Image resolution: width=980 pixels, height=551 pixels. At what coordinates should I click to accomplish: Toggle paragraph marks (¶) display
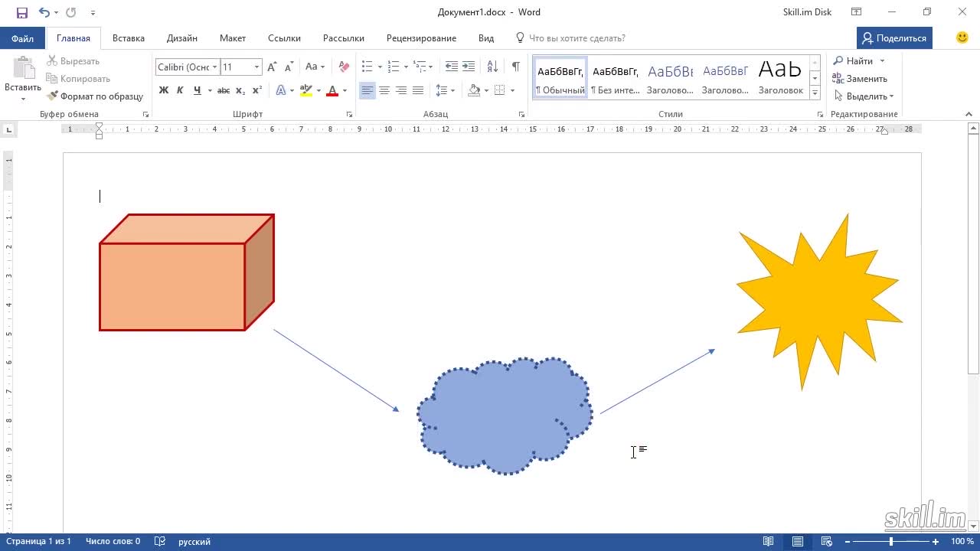516,67
